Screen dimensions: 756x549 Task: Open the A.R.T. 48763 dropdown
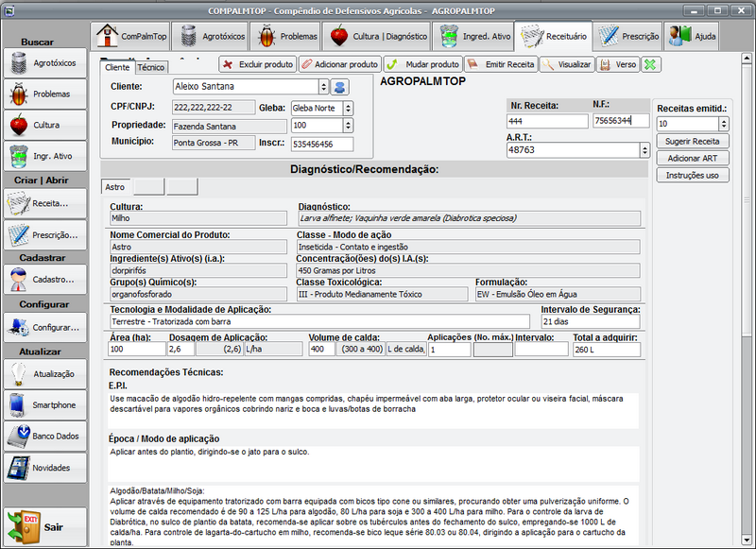(644, 150)
